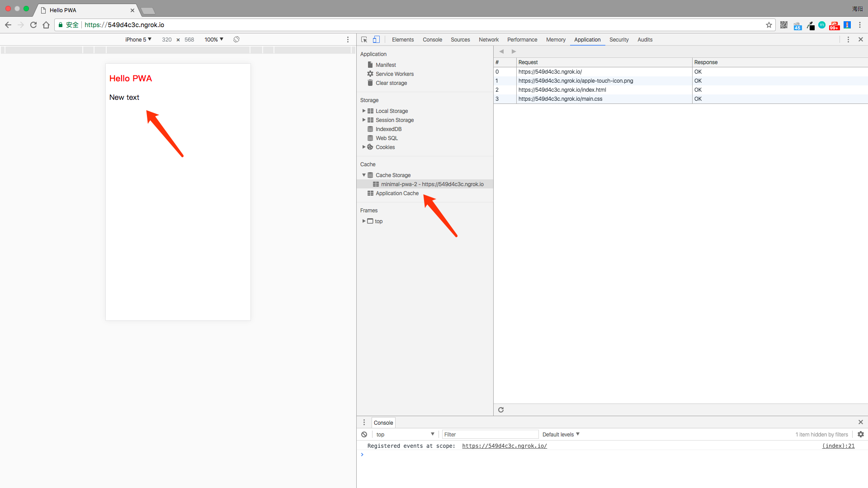Image resolution: width=868 pixels, height=488 pixels.
Task: Open the Manifest section
Action: [386, 65]
